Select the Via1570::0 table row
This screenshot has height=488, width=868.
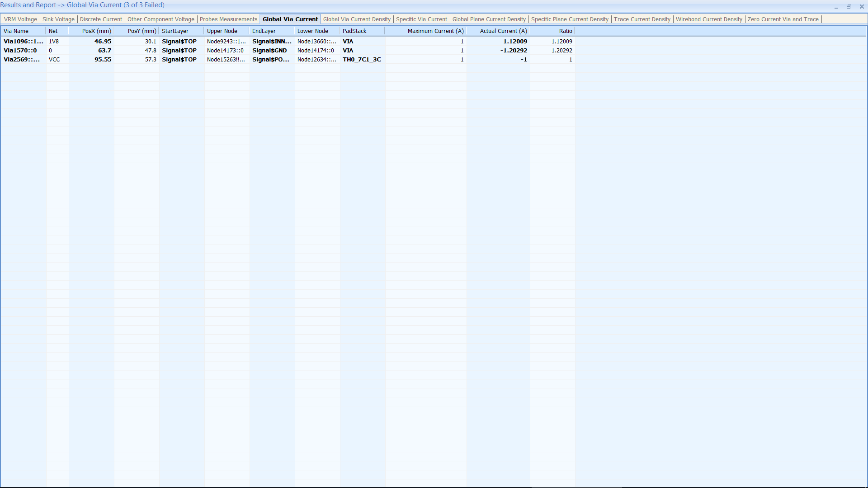(20, 51)
